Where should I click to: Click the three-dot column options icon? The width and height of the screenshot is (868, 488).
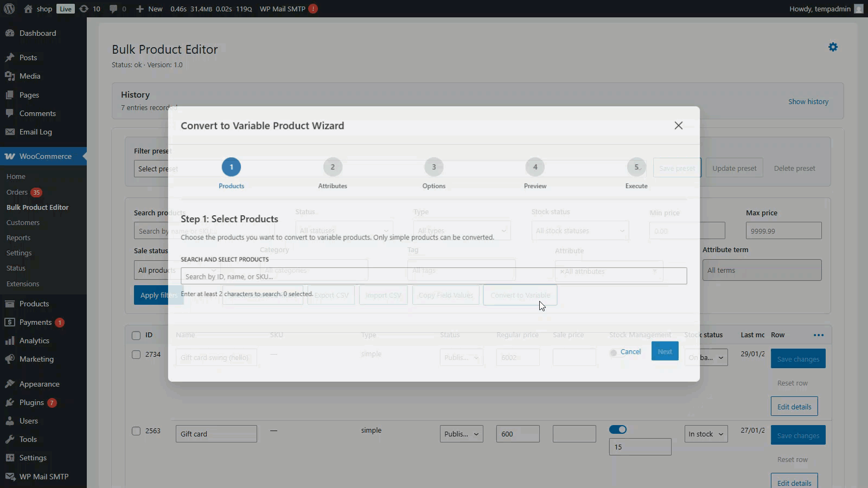(x=819, y=335)
